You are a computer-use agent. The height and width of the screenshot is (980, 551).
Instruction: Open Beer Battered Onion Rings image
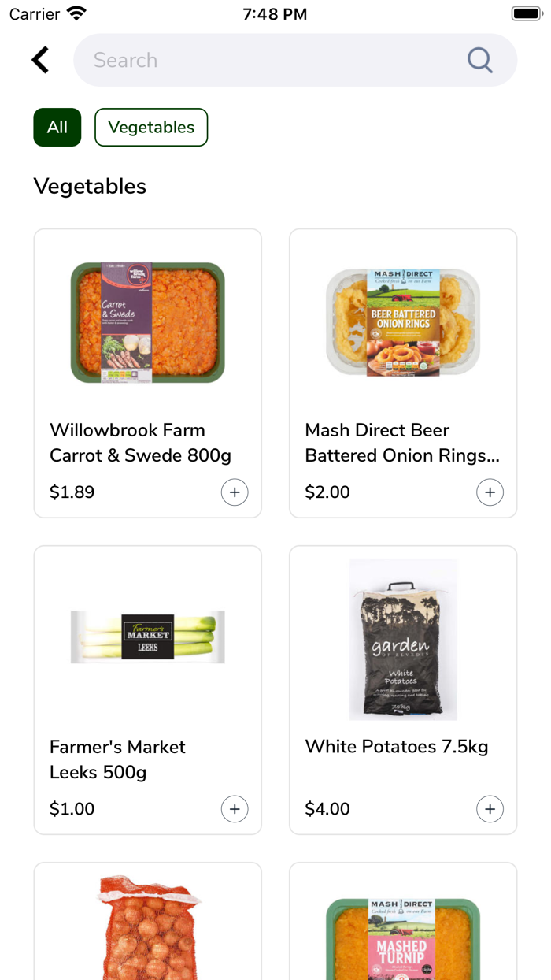point(403,322)
